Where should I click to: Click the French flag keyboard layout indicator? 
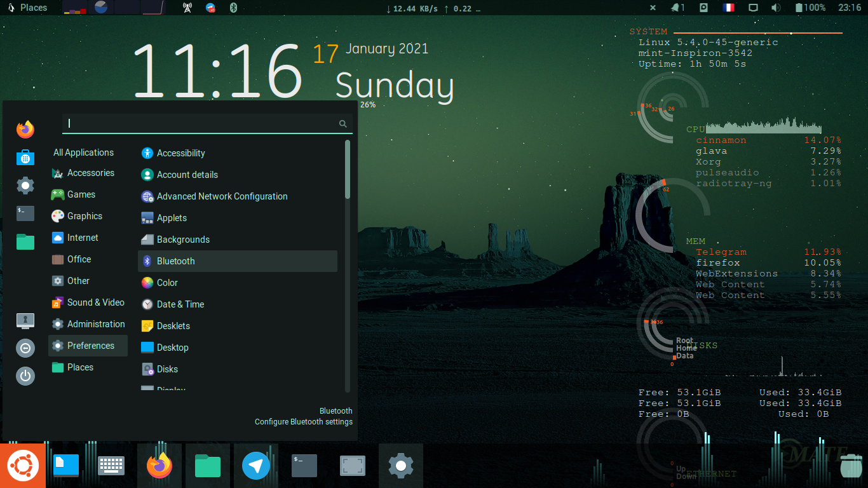tap(728, 8)
